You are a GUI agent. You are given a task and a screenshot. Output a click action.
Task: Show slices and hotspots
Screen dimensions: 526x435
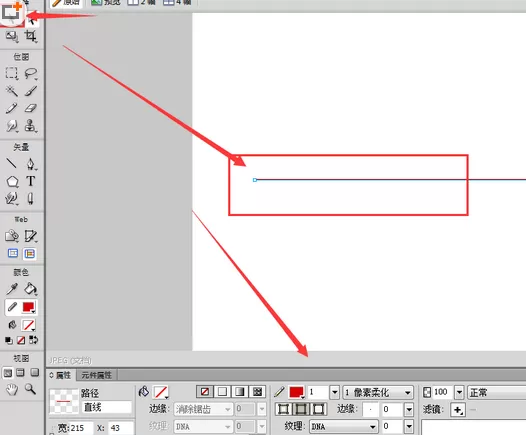pos(30,254)
